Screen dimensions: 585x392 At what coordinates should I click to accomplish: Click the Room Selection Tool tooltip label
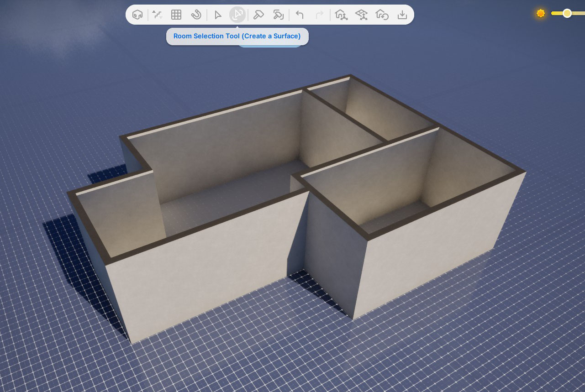(237, 36)
